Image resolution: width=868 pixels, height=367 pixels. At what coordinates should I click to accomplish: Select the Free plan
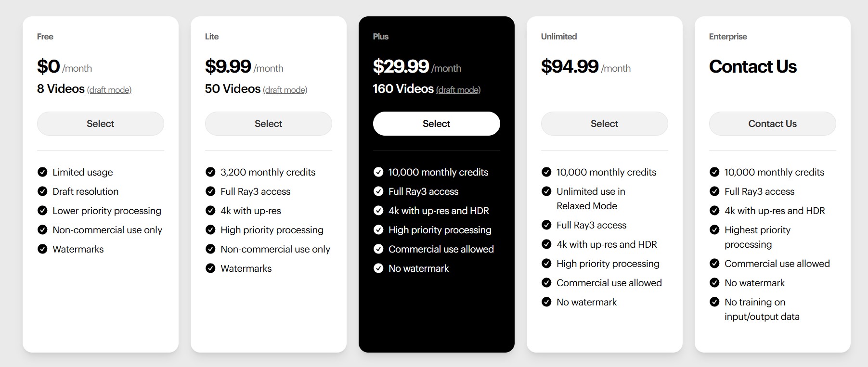tap(100, 124)
